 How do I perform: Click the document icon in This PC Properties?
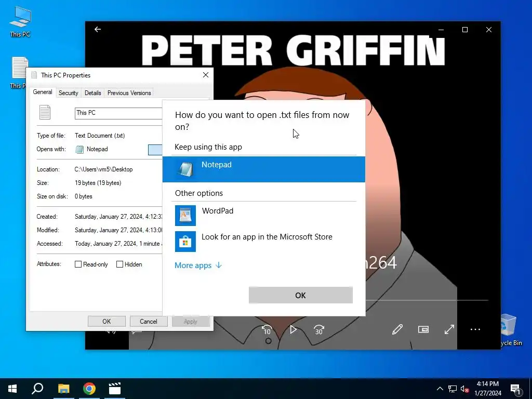[45, 112]
